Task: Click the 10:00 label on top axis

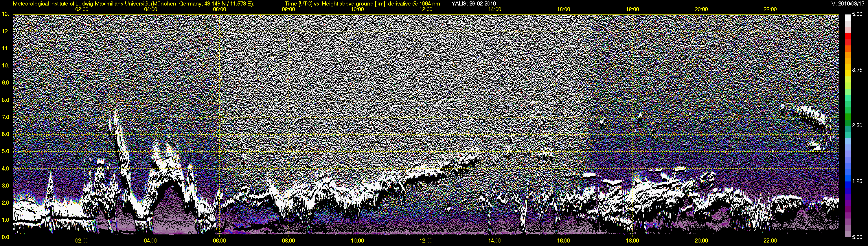Action: pos(357,10)
